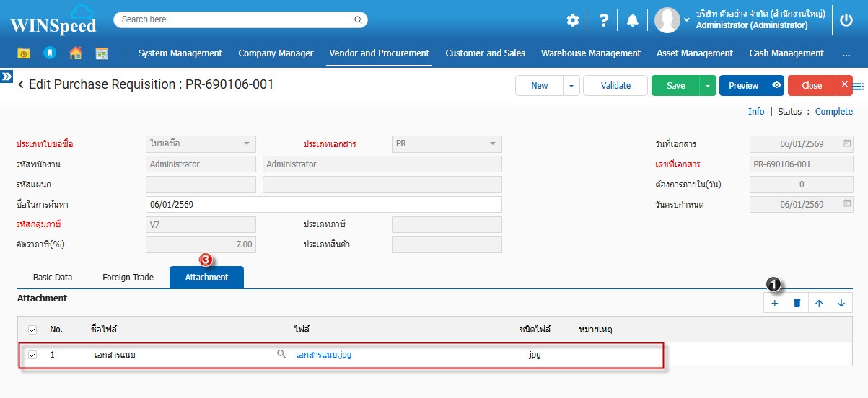This screenshot has height=398, width=868.
Task: Move attachment row up with arrow icon
Action: (819, 304)
